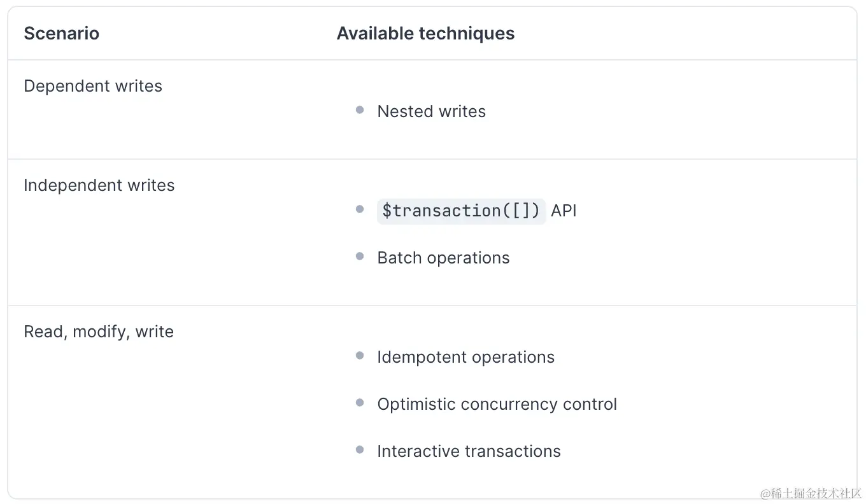Click the bullet beside "Nested writes"

(x=360, y=110)
